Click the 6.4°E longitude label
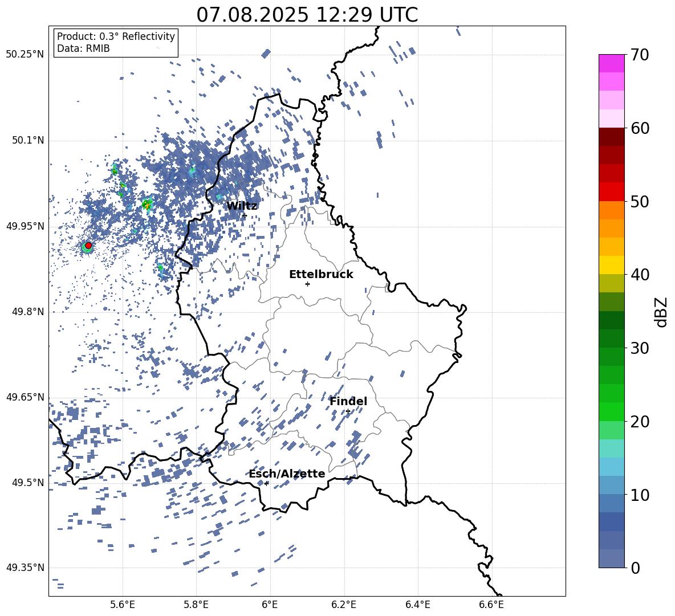Viewport: 675px width, 616px height. tap(417, 605)
